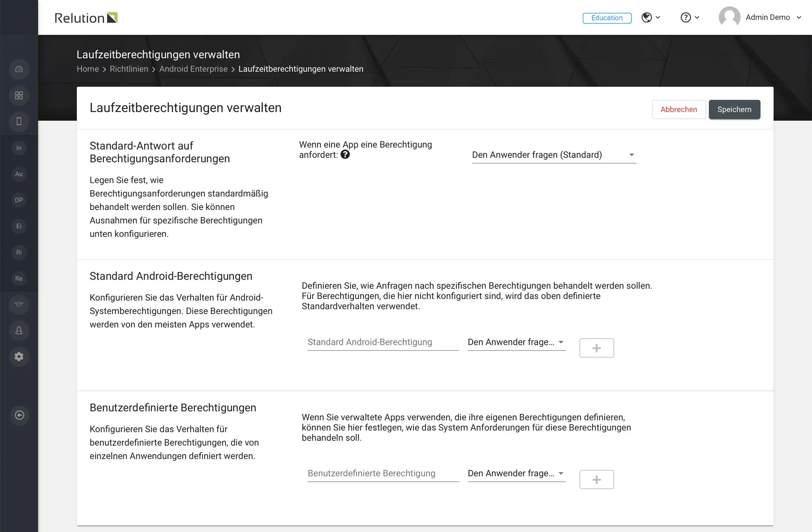Click the Abbrechen button
The image size is (812, 532).
[678, 109]
